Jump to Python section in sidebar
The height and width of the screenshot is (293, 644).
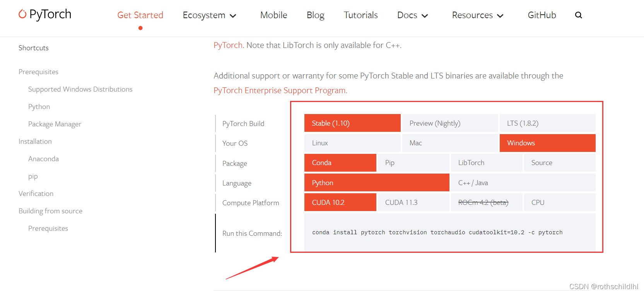pos(39,107)
